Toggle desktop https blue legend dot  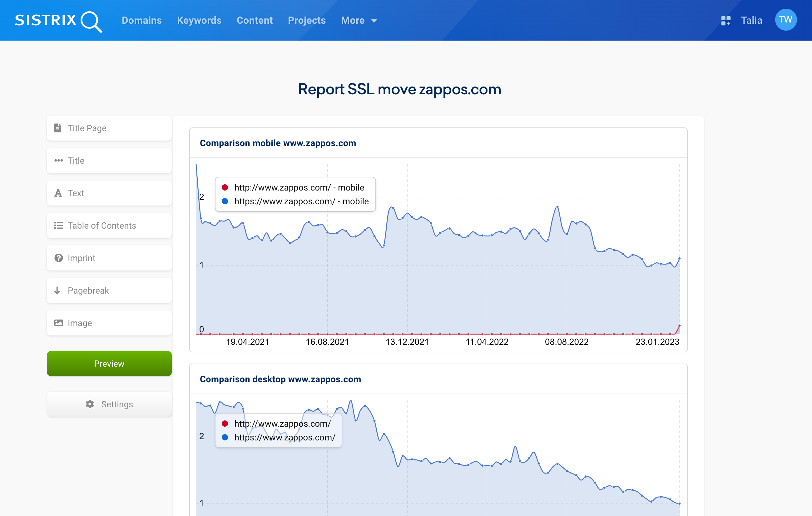[x=225, y=437]
